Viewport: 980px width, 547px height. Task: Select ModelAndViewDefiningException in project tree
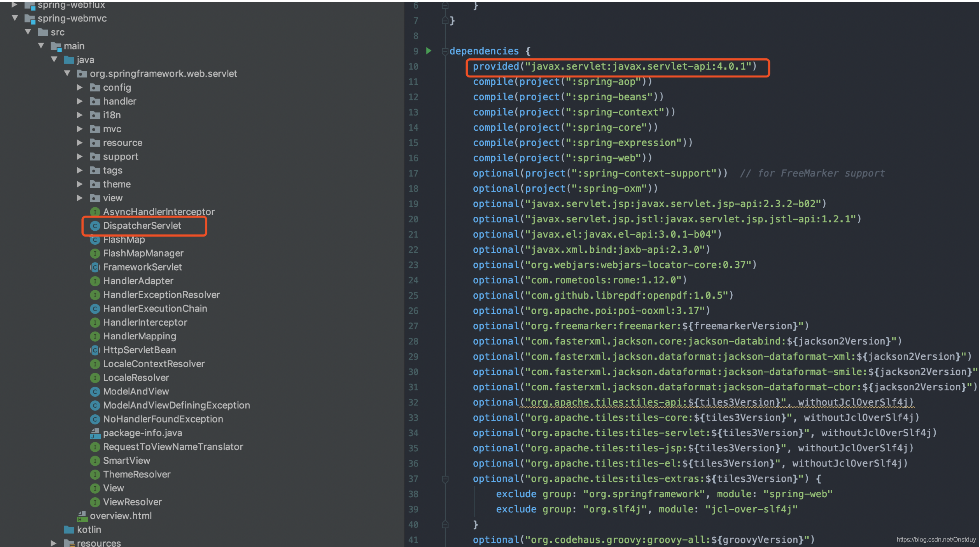click(x=177, y=405)
